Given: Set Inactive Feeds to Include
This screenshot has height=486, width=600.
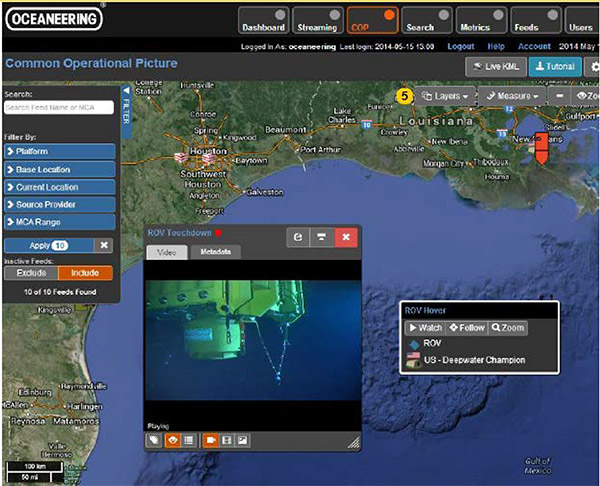Looking at the screenshot, I should coord(85,271).
